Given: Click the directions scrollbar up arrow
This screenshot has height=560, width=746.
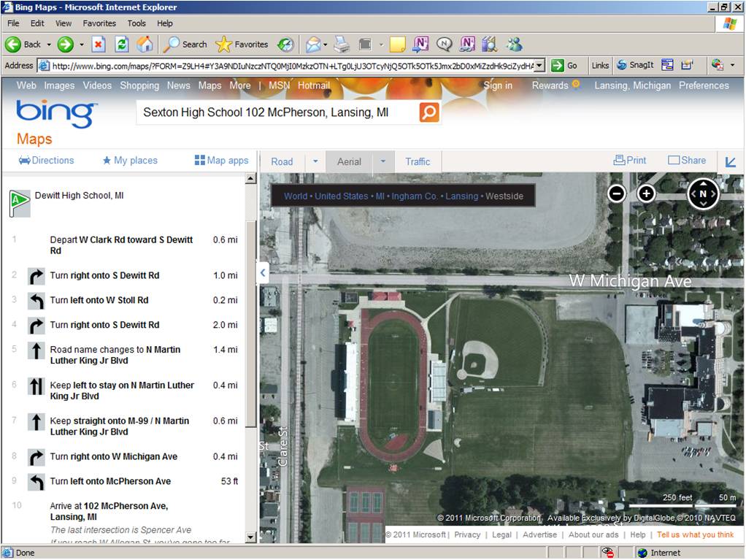Looking at the screenshot, I should (250, 178).
